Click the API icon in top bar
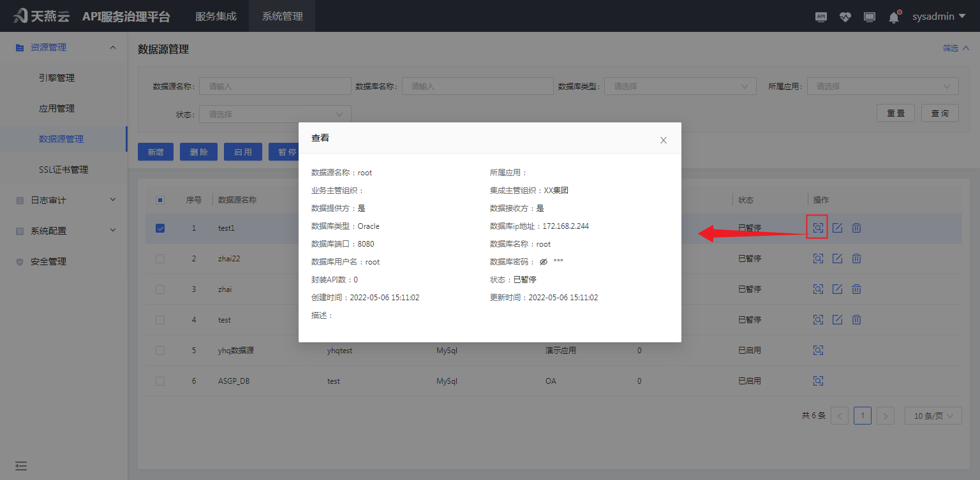 click(x=821, y=17)
